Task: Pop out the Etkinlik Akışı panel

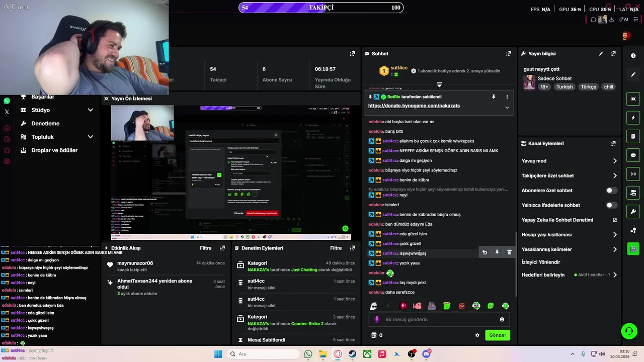Action: pyautogui.click(x=222, y=248)
